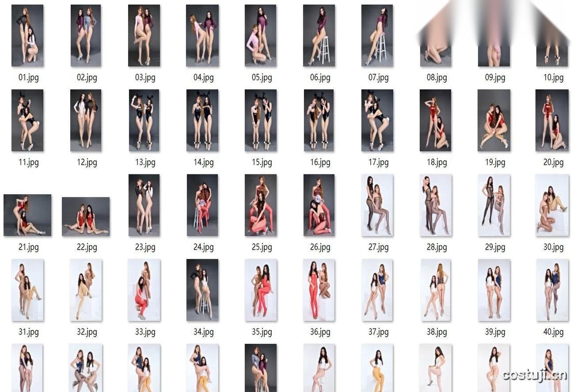Click the file name 08.jpg
Screen dimensions: 577x392
point(437,78)
